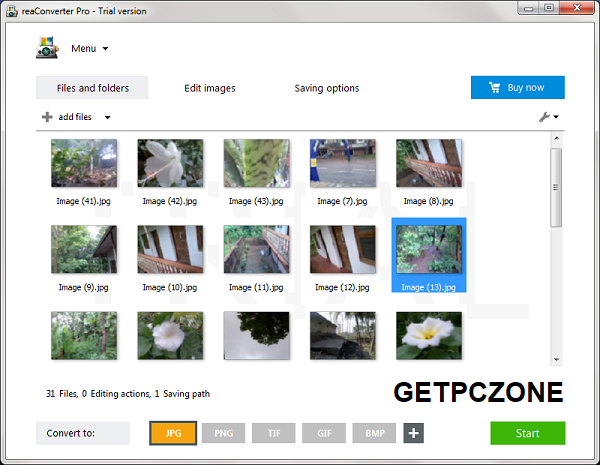Select the dark rocks and palms thumbnail
Screen dimensions: 600x465
click(x=342, y=336)
